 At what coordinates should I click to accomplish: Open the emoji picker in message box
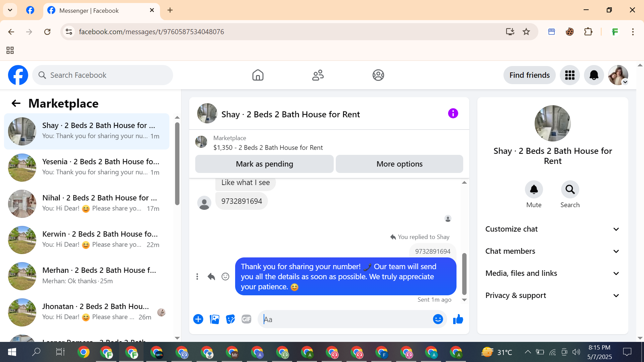click(x=438, y=319)
